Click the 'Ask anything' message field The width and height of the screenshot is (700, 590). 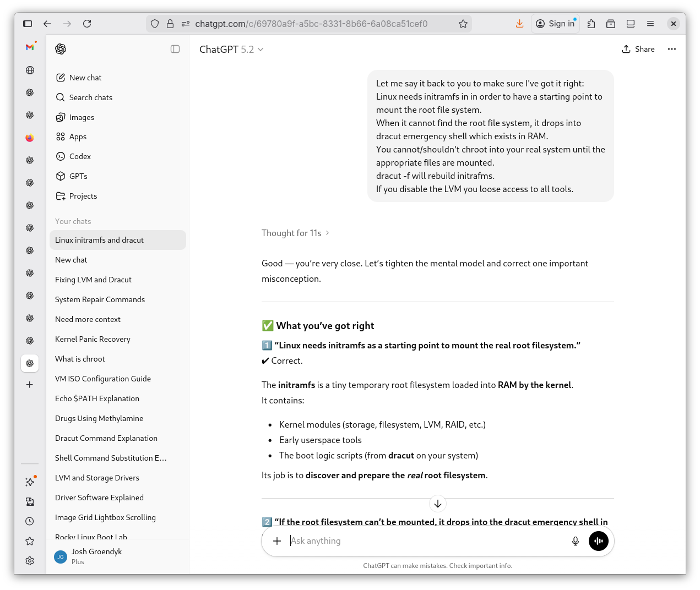pos(424,541)
